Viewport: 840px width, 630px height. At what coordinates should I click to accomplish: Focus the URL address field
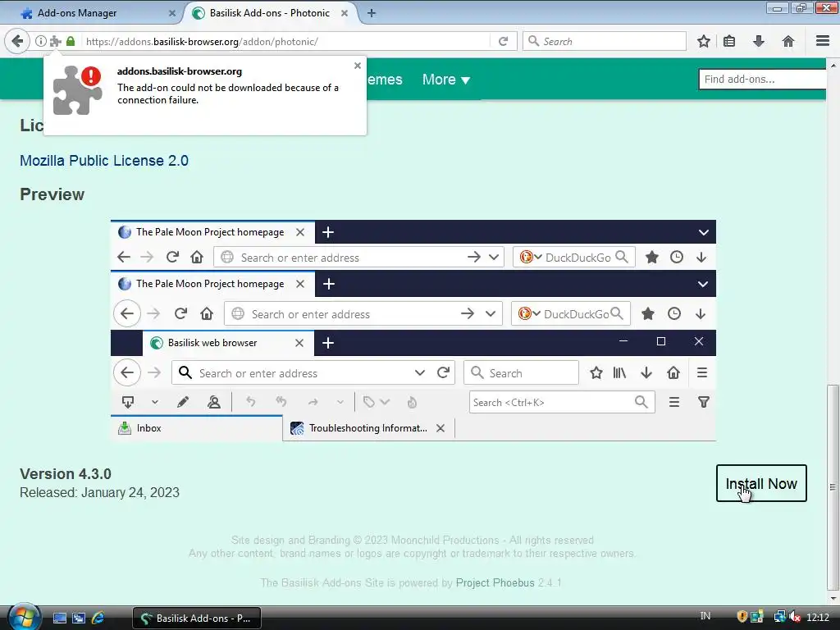point(286,41)
